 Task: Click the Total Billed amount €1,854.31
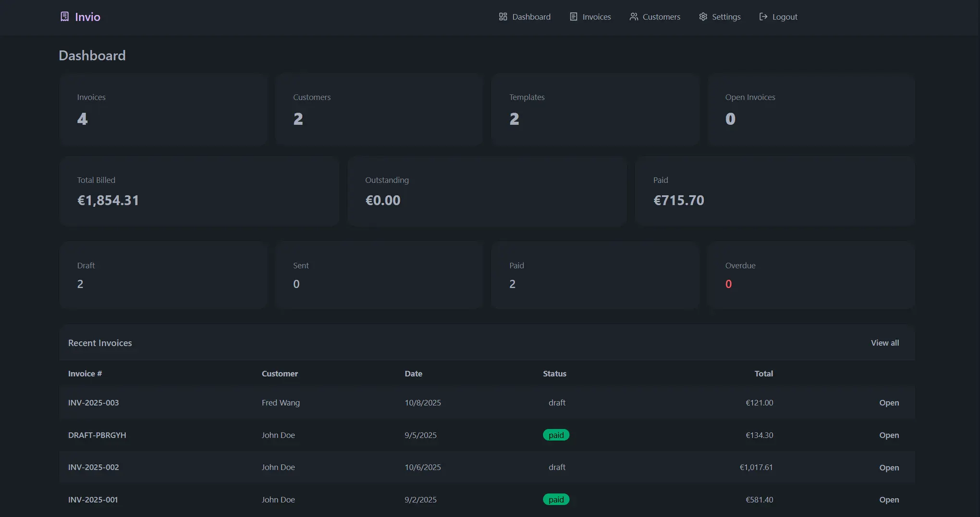pos(108,200)
